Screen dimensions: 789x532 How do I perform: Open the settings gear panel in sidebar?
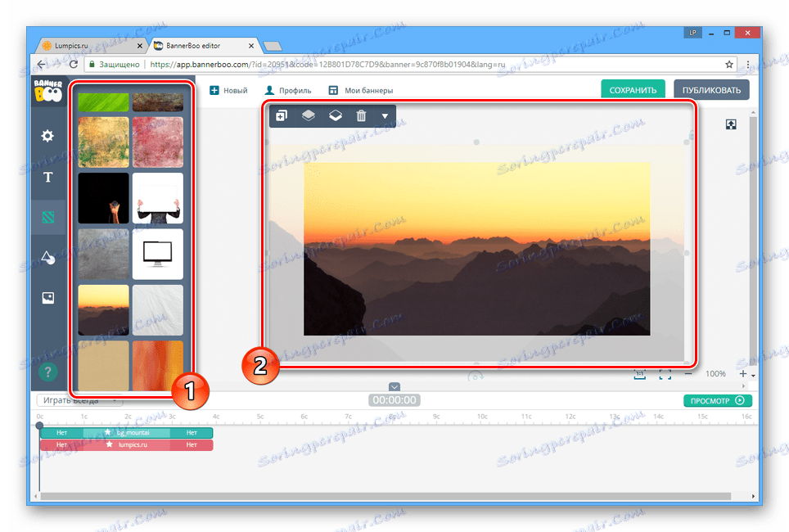click(x=47, y=136)
